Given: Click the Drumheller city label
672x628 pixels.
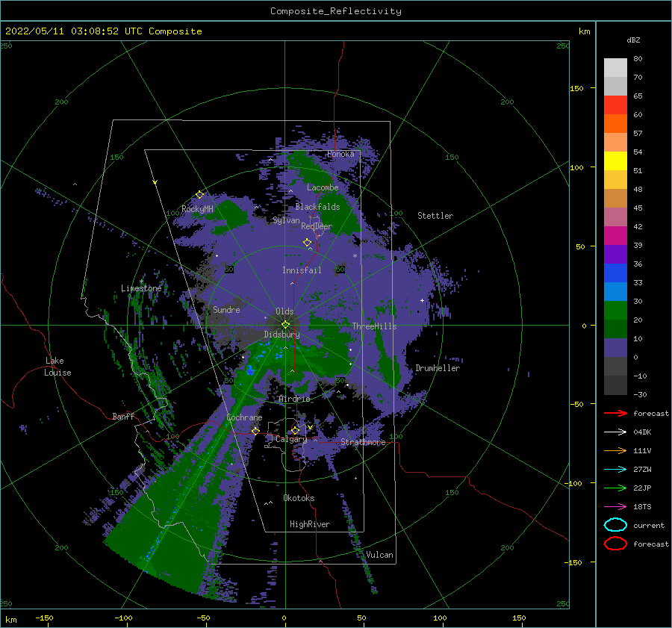Looking at the screenshot, I should [438, 368].
